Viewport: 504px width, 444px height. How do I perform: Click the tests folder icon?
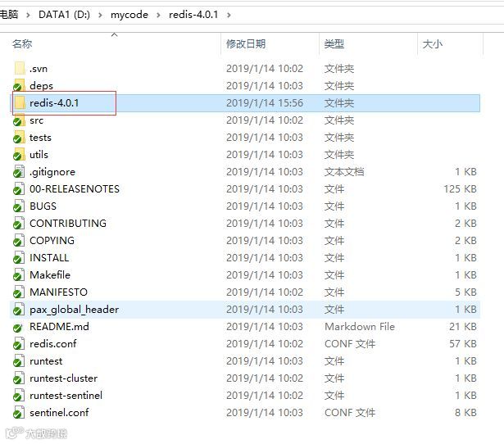(x=19, y=137)
